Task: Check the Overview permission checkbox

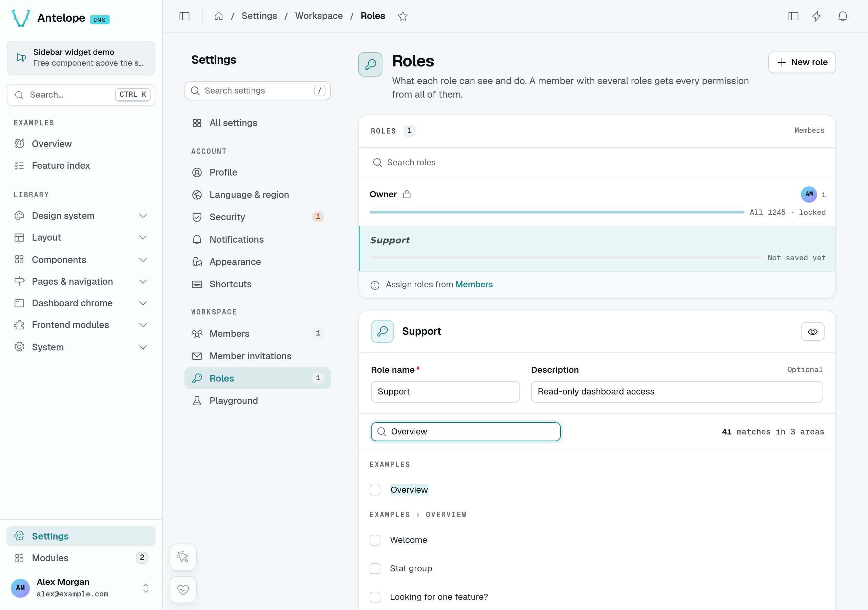Action: [x=375, y=490]
